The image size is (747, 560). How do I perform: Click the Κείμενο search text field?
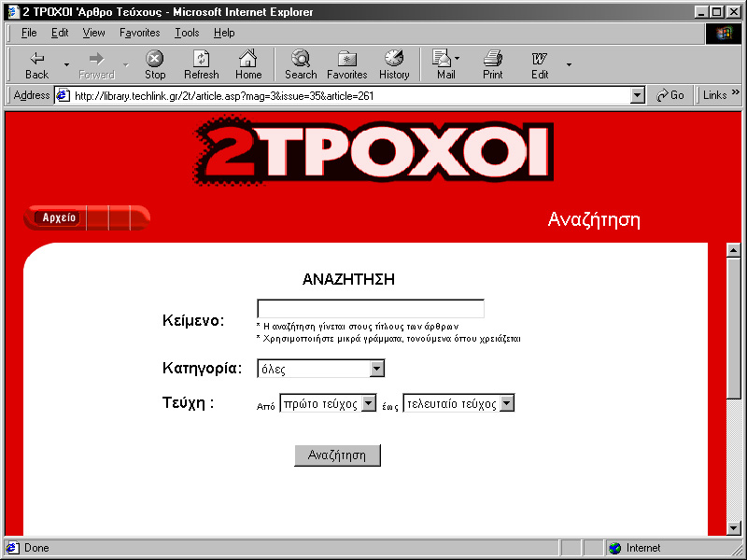click(x=370, y=309)
